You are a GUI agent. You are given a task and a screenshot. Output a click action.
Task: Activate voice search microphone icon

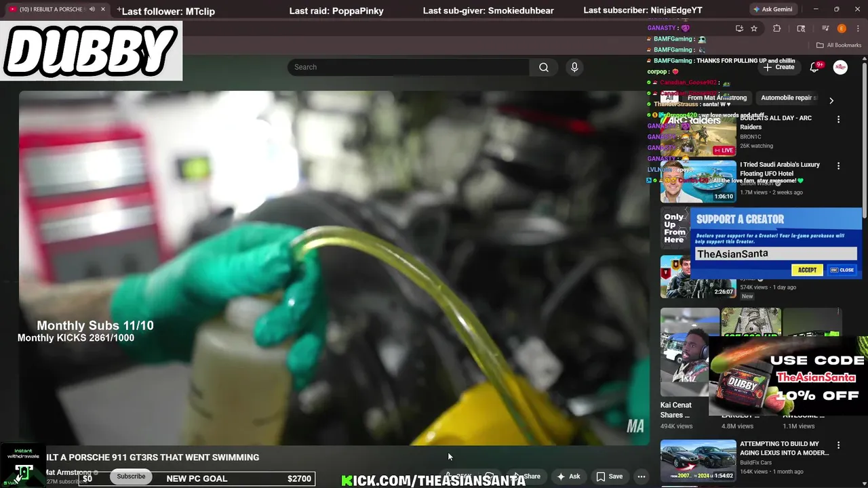tap(574, 67)
